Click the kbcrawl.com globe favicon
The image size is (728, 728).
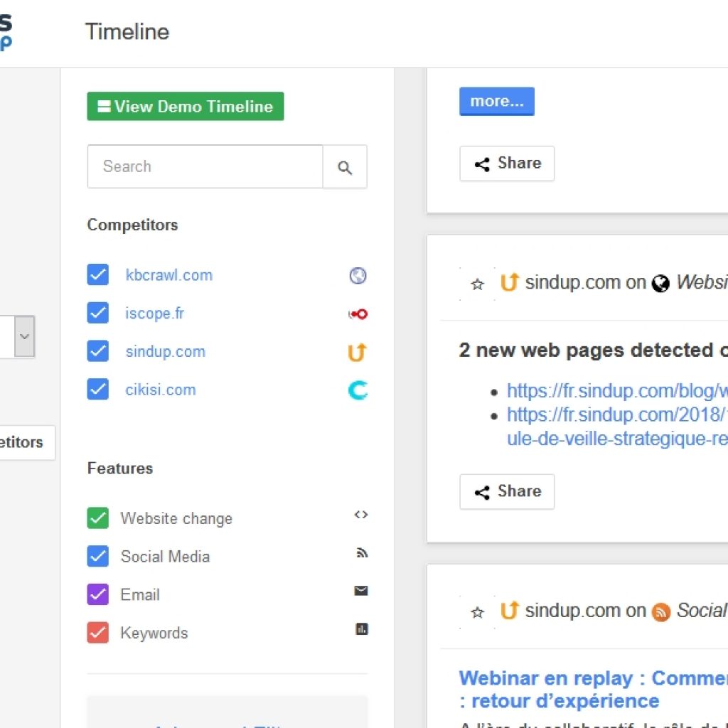point(358,275)
